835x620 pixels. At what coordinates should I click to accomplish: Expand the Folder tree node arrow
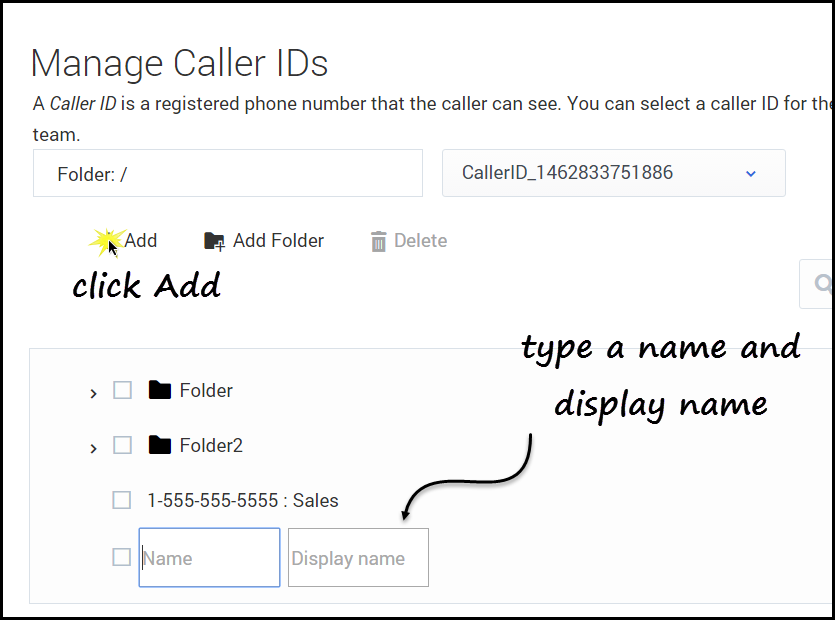click(x=93, y=393)
